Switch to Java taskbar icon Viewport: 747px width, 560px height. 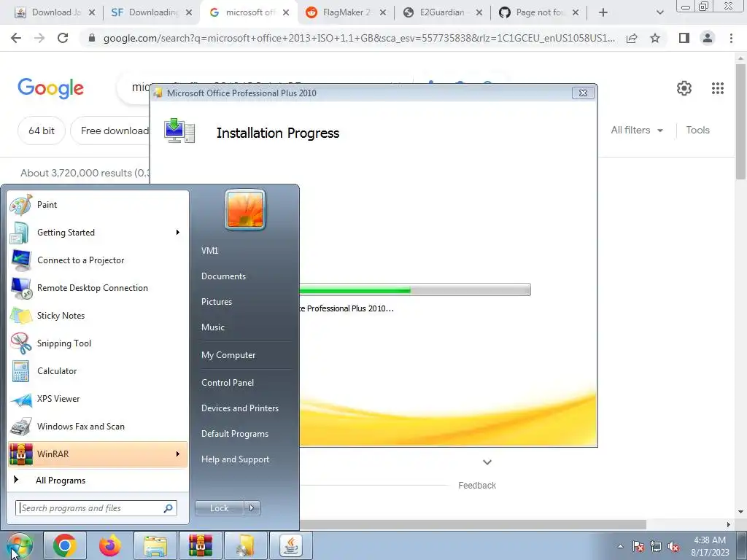point(291,545)
